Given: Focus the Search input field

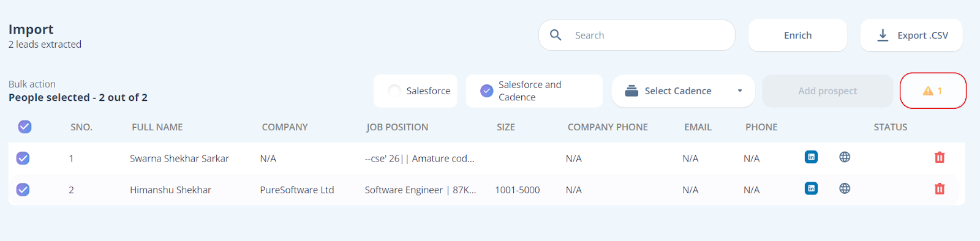Looking at the screenshot, I should coord(637,35).
